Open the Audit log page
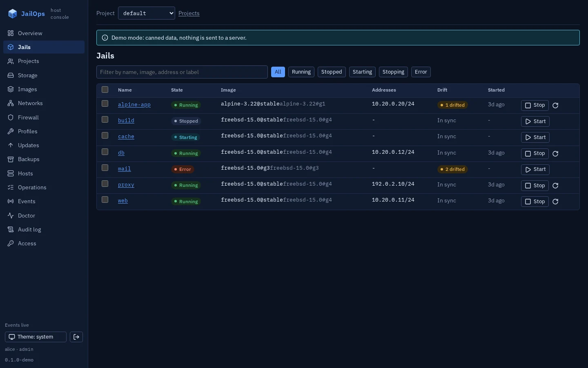 click(44, 229)
